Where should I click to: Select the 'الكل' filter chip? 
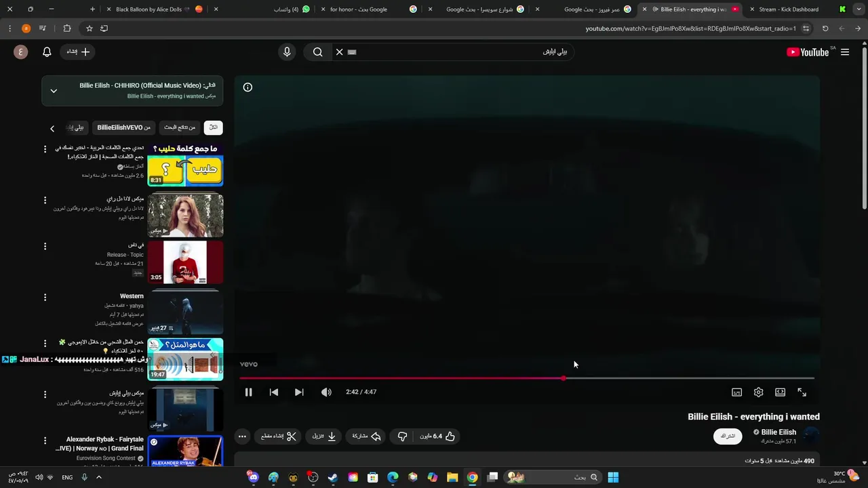coord(214,127)
